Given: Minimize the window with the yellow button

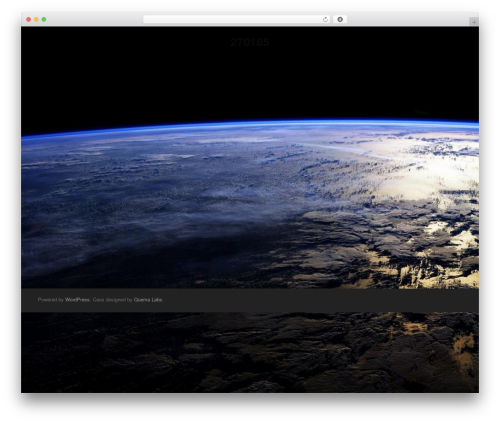Looking at the screenshot, I should (x=36, y=19).
